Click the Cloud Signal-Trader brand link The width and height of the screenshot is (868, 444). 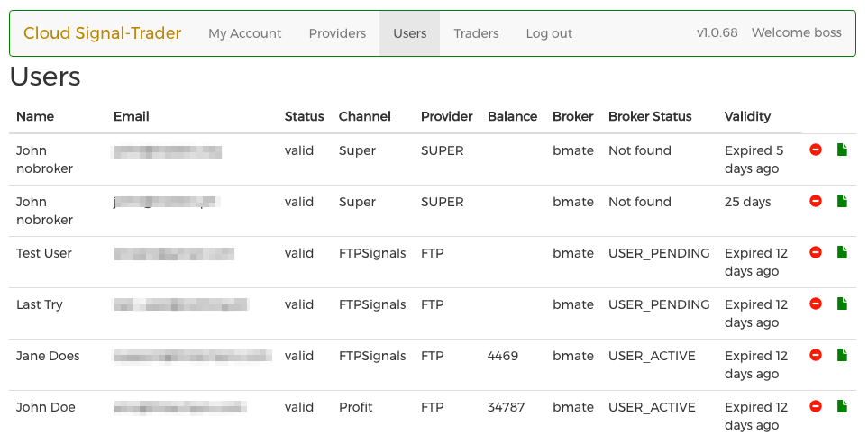[102, 33]
